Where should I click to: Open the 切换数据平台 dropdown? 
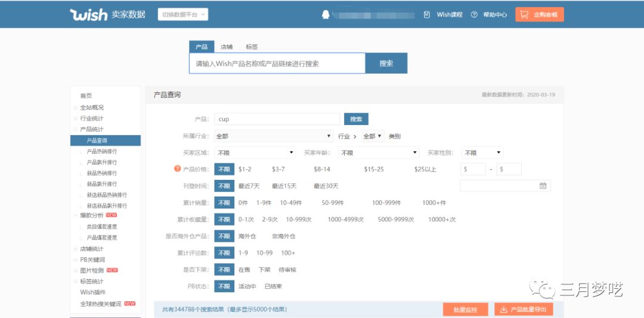pos(183,14)
